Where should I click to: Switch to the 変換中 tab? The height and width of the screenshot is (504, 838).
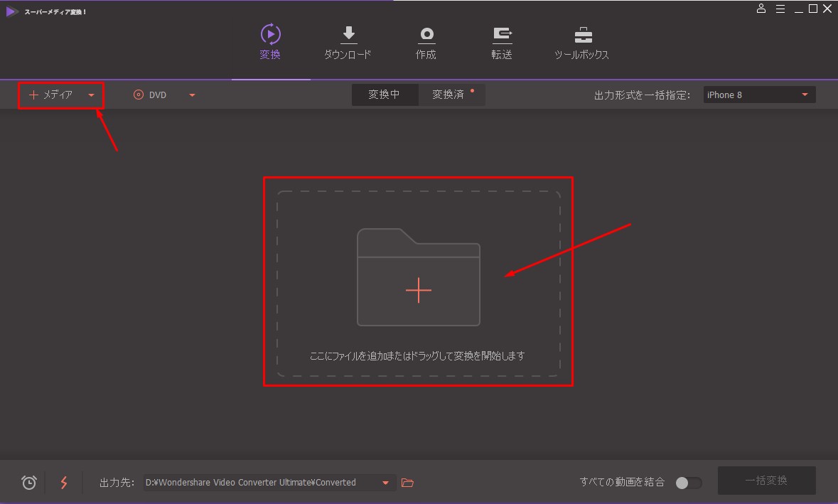pos(384,95)
